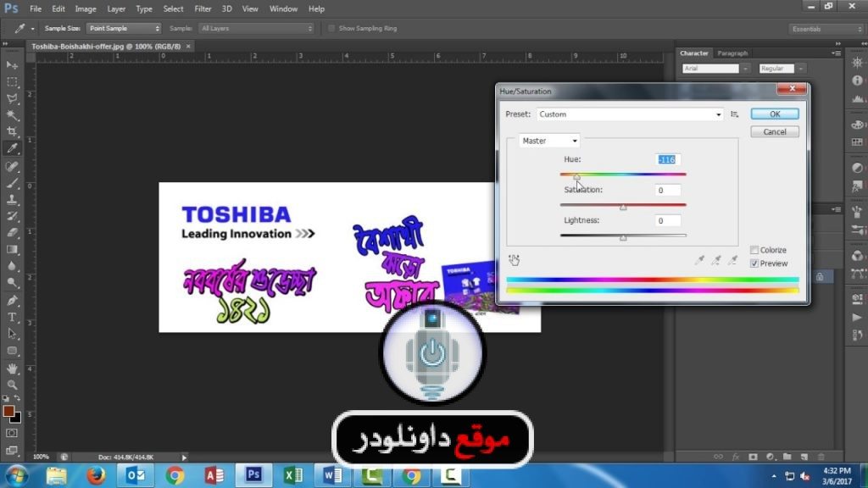Viewport: 868px width, 488px height.
Task: Select the Rectangular Marquee tool
Action: tap(12, 82)
